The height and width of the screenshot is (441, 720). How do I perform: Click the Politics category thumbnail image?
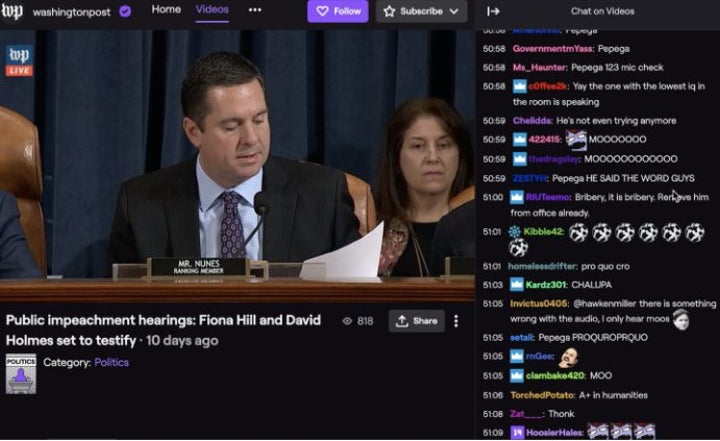click(21, 373)
